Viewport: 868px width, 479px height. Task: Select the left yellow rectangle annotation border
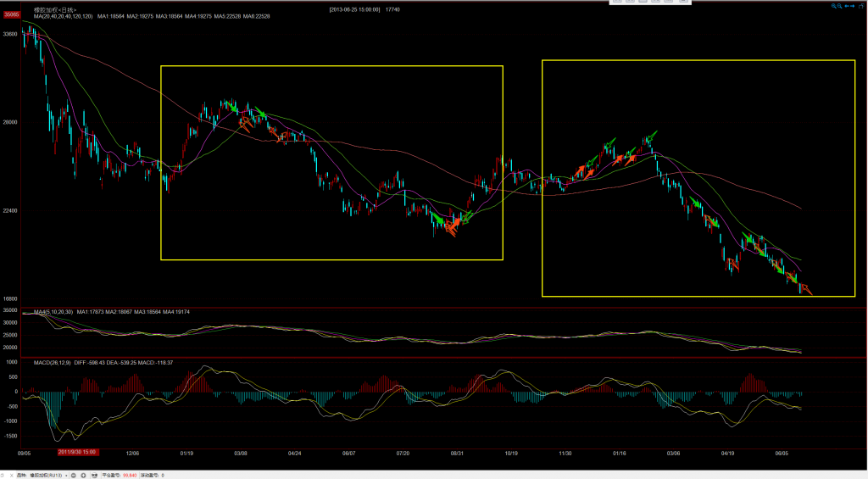tap(161, 161)
